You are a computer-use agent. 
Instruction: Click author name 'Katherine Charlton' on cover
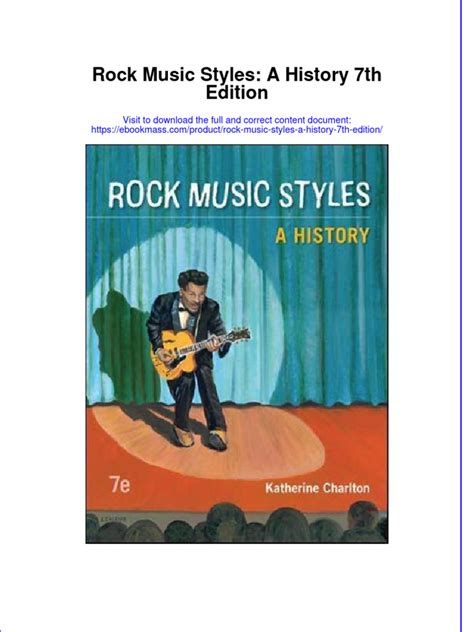[x=317, y=488]
